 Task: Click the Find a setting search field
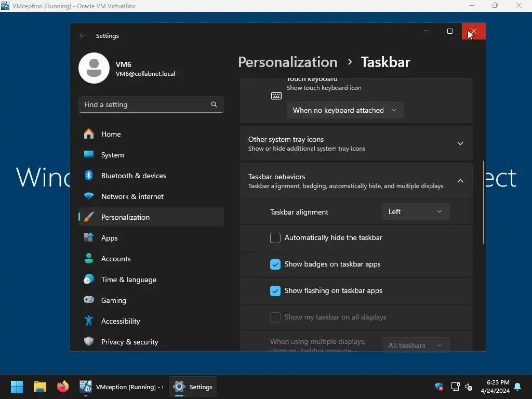tap(151, 104)
